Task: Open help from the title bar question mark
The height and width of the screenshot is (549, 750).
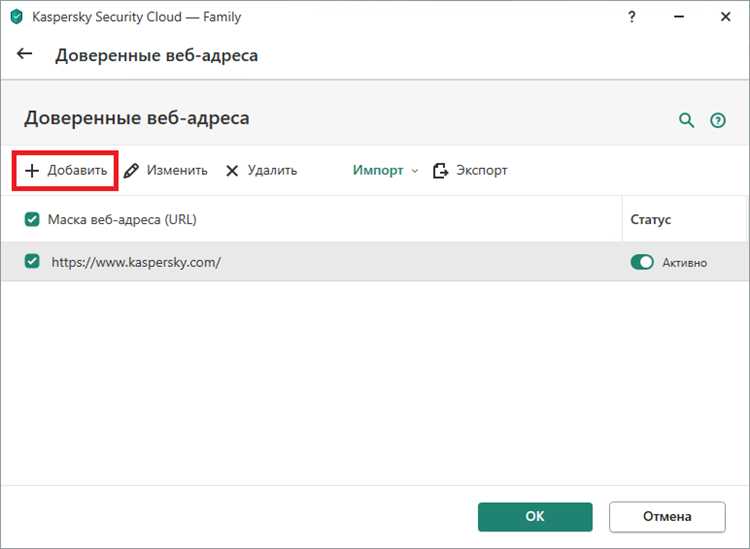Action: pos(631,17)
